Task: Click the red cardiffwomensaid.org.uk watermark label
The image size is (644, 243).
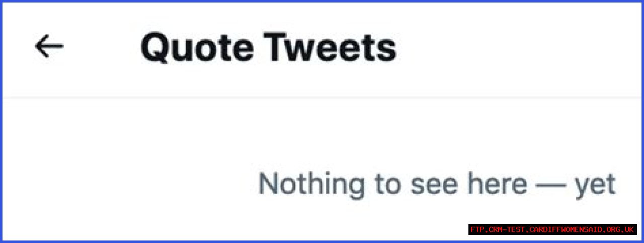Action: (x=552, y=229)
